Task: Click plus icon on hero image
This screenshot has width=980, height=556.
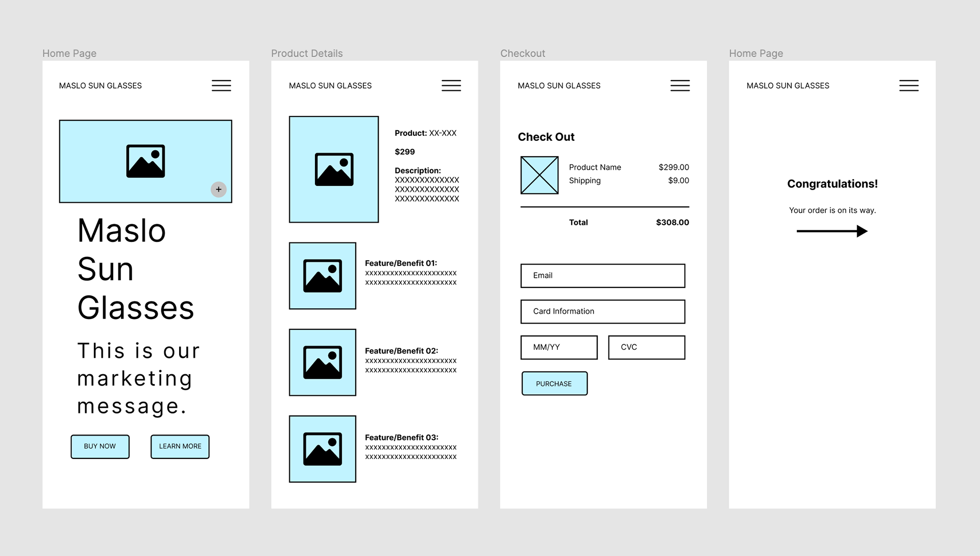Action: pyautogui.click(x=218, y=189)
